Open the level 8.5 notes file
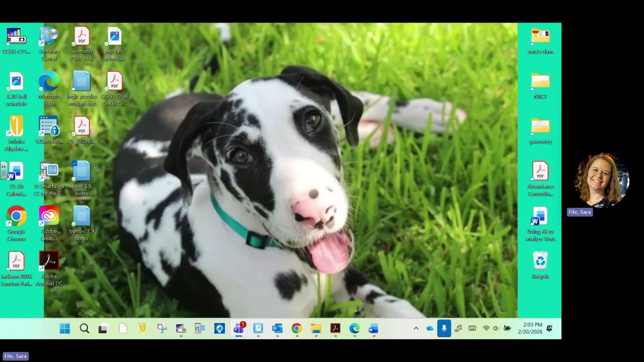 82,179
